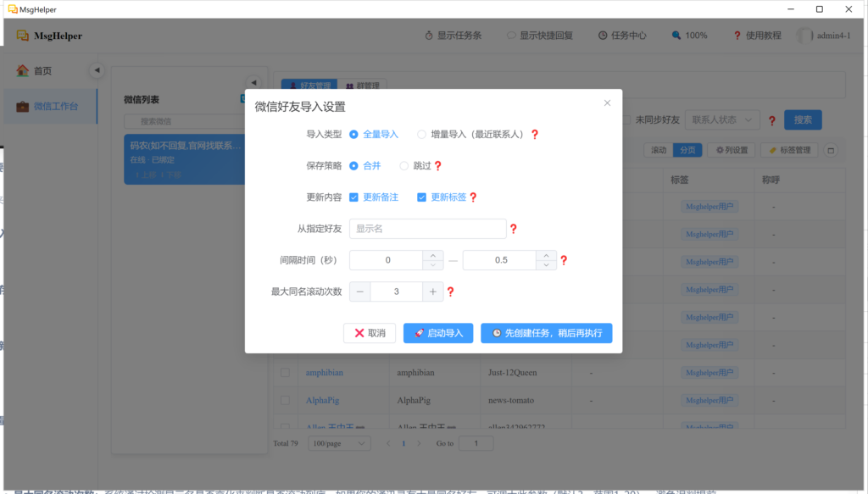This screenshot has height=494, width=868.
Task: Choose 跳过 as save strategy
Action: (403, 166)
